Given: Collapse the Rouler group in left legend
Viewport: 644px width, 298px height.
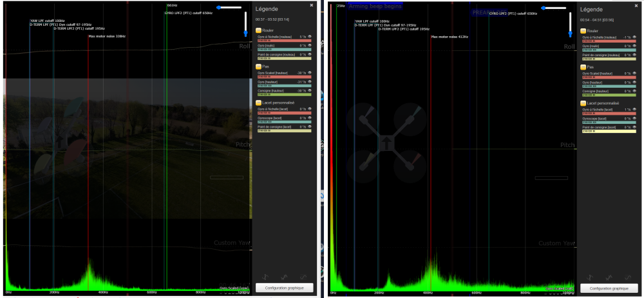Looking at the screenshot, I should point(259,30).
